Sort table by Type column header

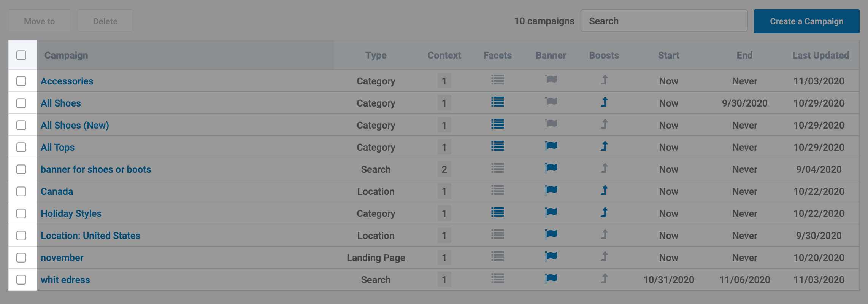[376, 55]
